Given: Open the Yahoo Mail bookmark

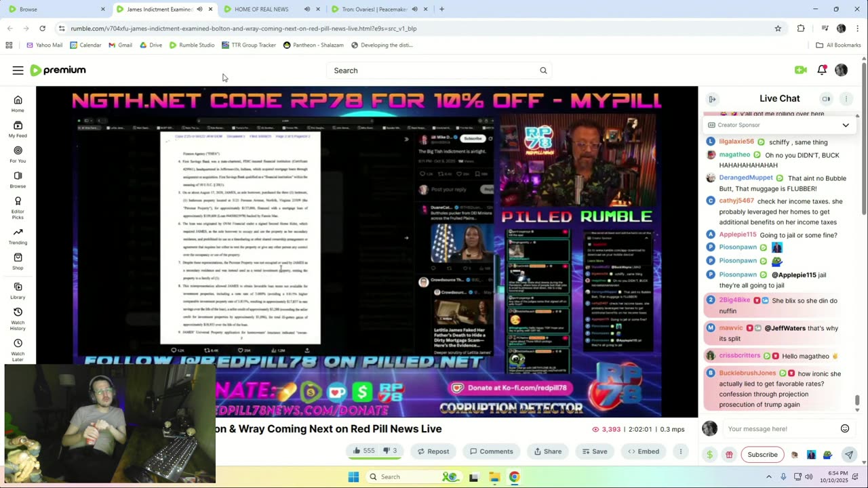Looking at the screenshot, I should point(44,45).
